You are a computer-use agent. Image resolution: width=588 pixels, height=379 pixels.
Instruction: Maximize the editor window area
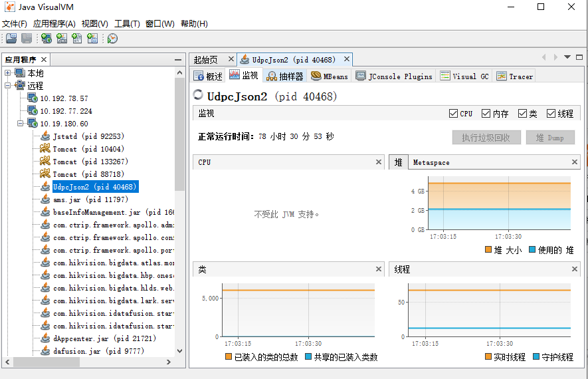pyautogui.click(x=579, y=57)
